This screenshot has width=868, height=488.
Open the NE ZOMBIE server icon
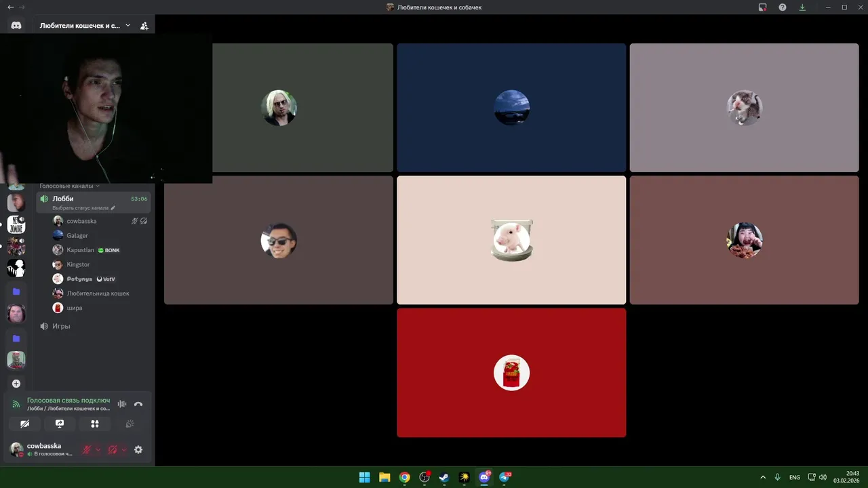pos(16,224)
